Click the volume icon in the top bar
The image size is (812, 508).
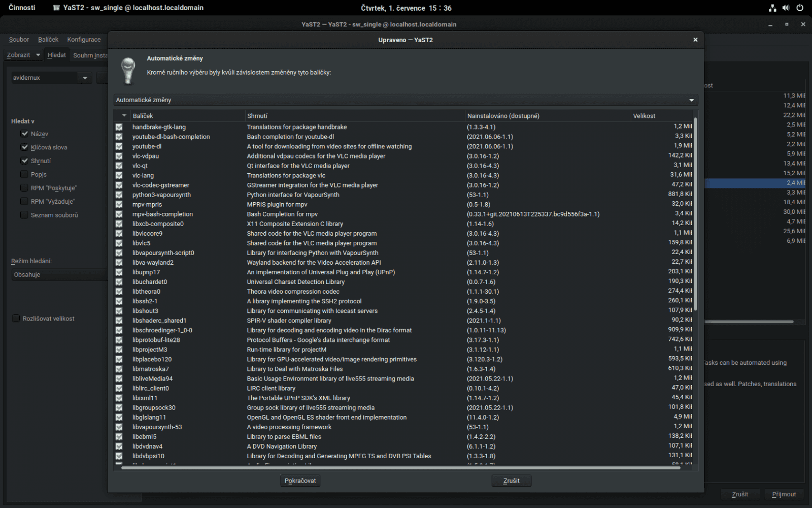click(x=786, y=8)
